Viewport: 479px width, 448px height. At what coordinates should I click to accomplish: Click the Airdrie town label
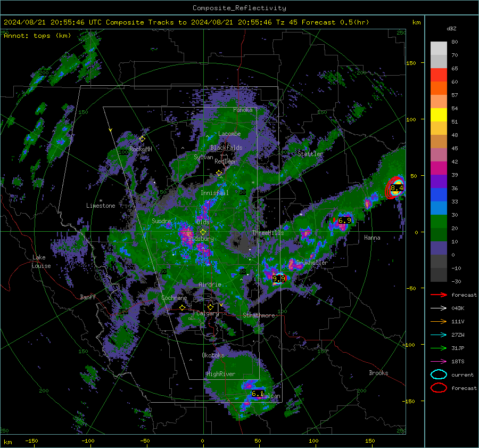210,284
